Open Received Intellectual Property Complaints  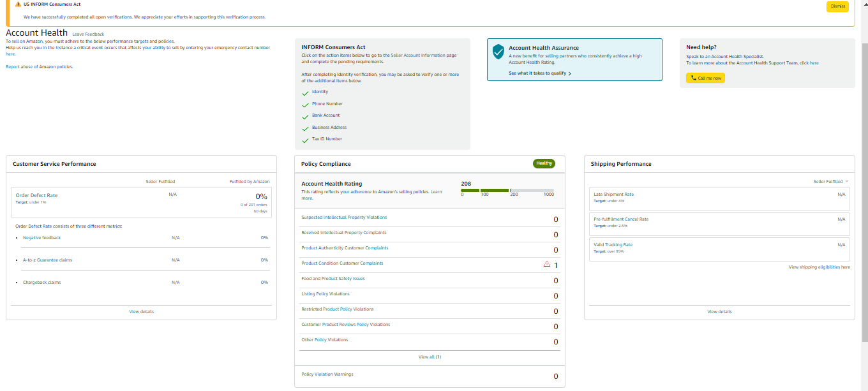(343, 233)
